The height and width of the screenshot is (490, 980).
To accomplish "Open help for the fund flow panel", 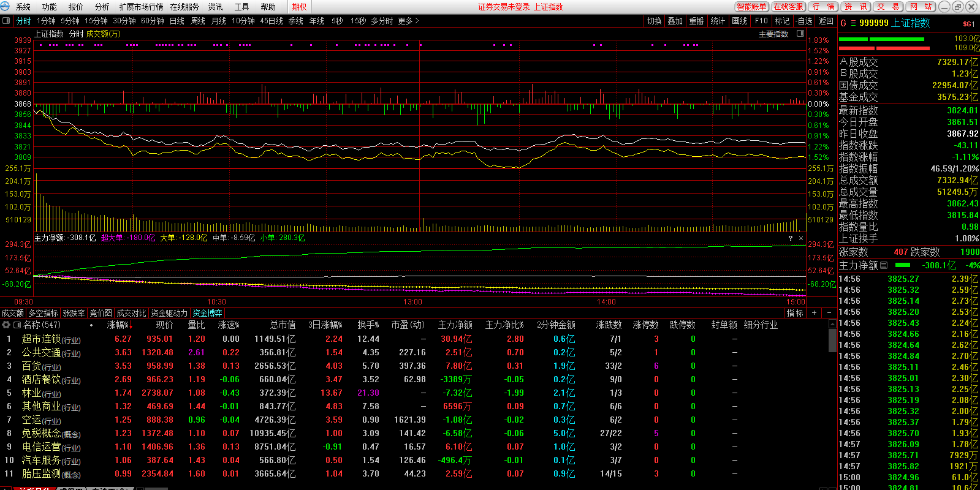I will 790,238.
